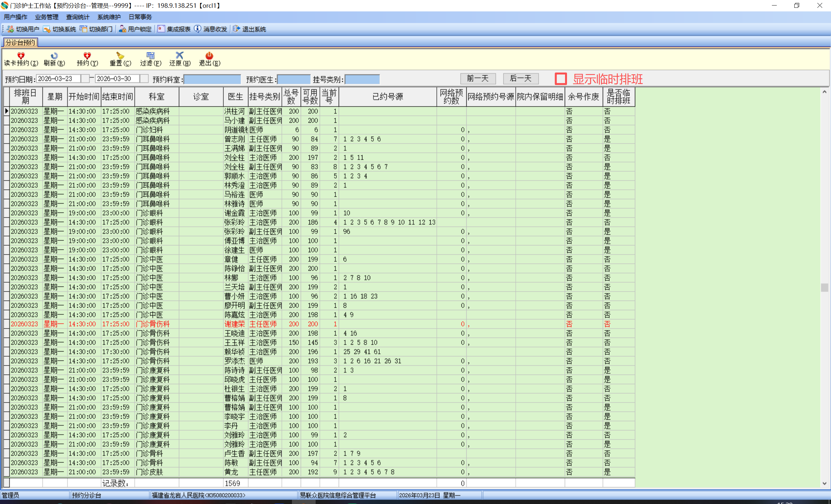Click the 刷新(R) refresh icon
This screenshot has width=831, height=504.
[54, 55]
